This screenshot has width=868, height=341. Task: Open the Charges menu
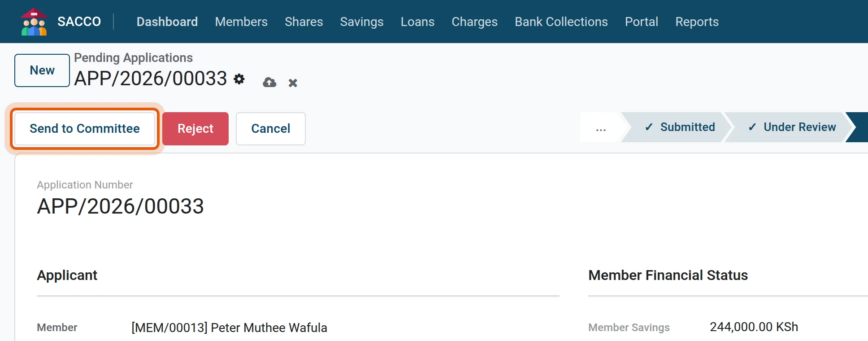pyautogui.click(x=474, y=22)
